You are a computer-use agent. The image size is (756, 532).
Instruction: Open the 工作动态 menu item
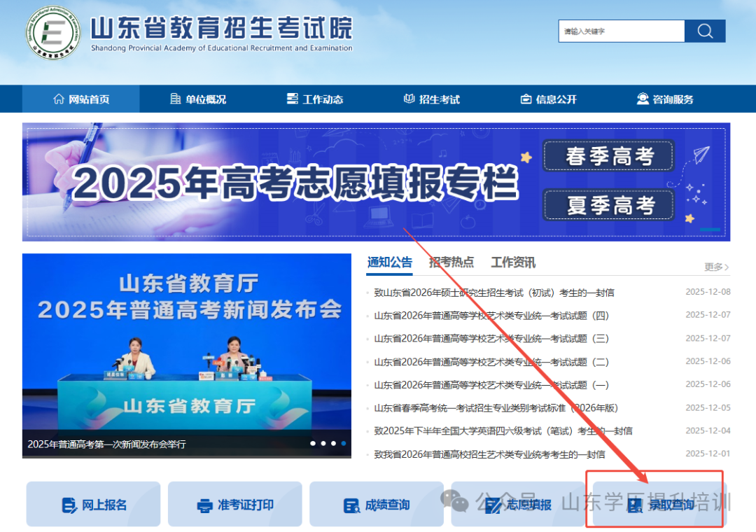(x=315, y=99)
